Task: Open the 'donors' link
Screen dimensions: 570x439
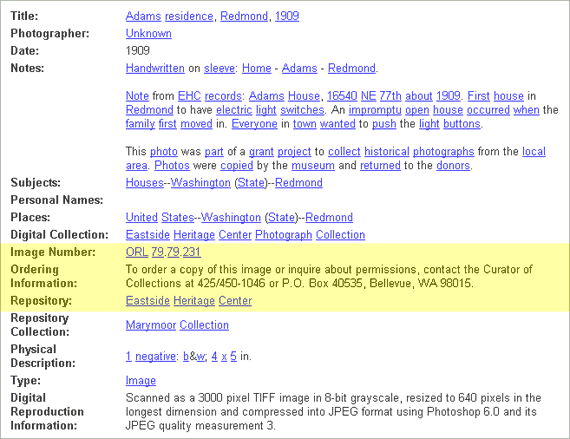Action: click(453, 165)
